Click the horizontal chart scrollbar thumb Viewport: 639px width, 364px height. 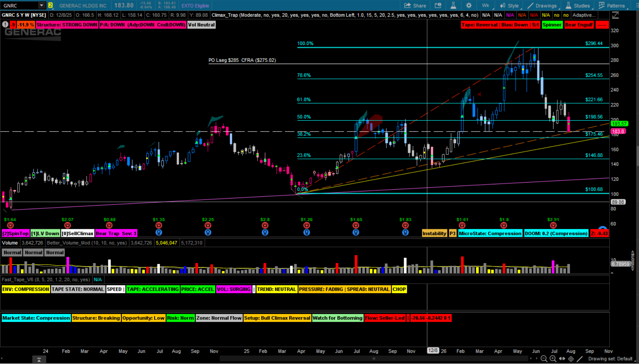(x=374, y=358)
